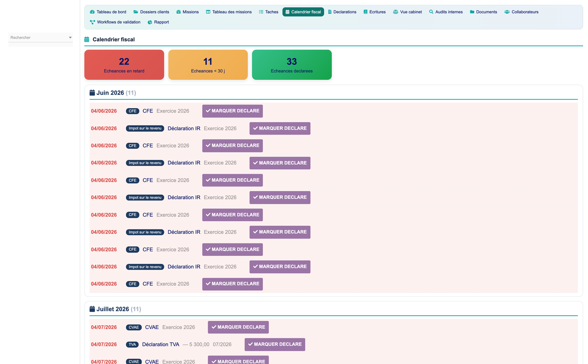Click the red Echeances en retard card

point(124,65)
